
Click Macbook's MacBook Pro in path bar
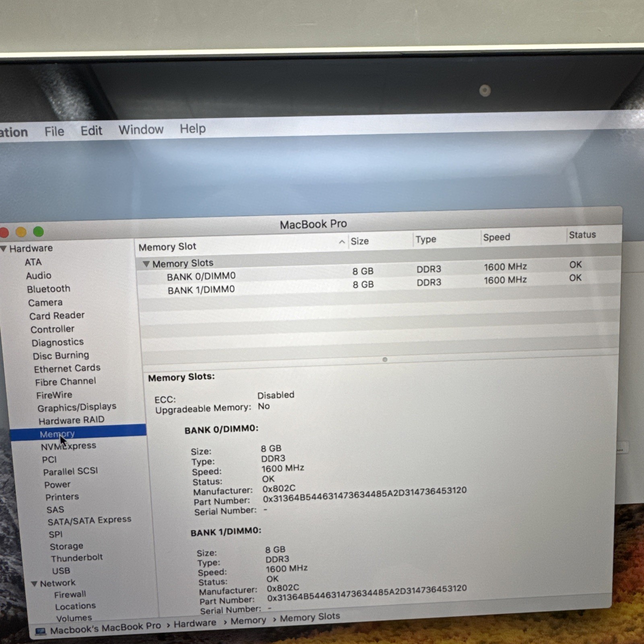pos(105,628)
